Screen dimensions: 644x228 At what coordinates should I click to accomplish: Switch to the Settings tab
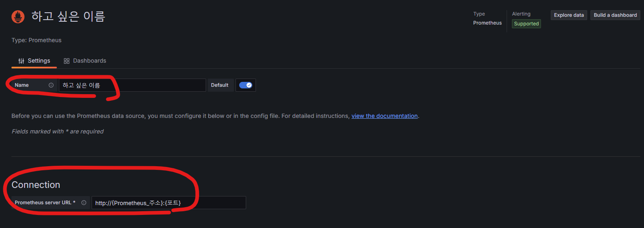point(34,61)
